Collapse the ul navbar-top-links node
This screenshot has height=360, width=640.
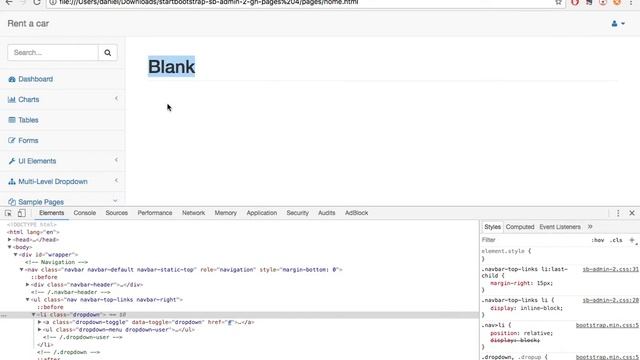[x=27, y=300]
